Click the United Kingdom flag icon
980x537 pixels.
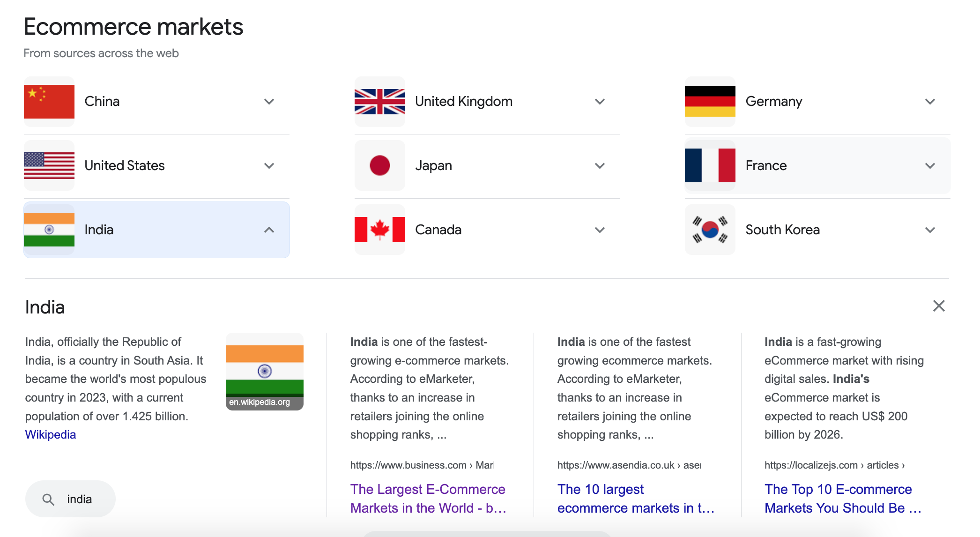point(380,102)
